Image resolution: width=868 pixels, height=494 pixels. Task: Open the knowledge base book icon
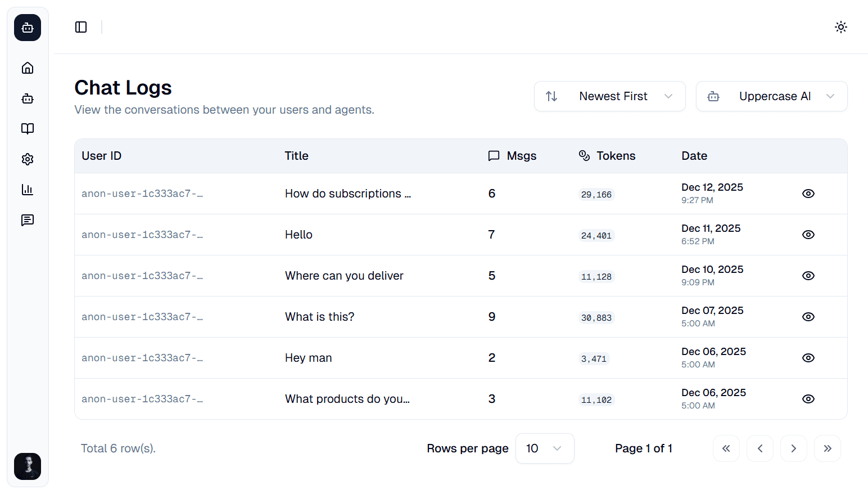pos(27,128)
